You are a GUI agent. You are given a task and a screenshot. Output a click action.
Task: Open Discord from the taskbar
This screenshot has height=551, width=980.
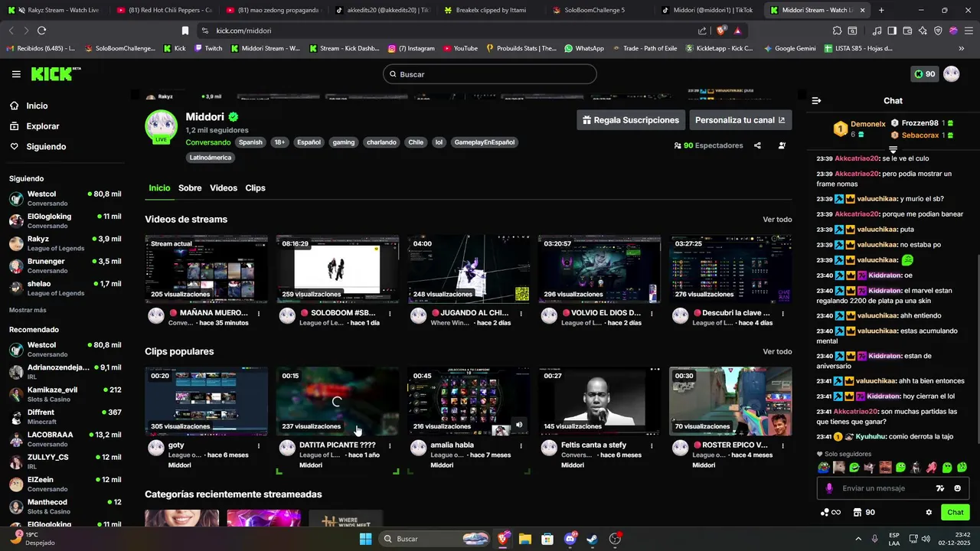(570, 539)
